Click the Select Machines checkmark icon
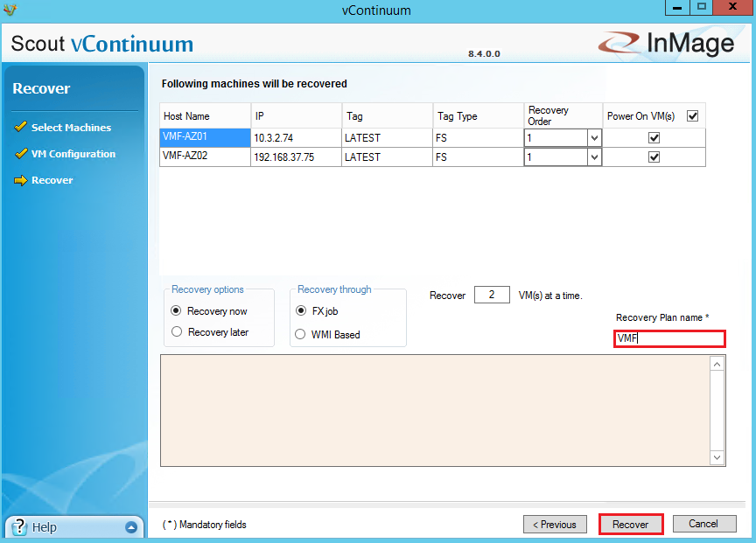756x543 pixels. 20,128
